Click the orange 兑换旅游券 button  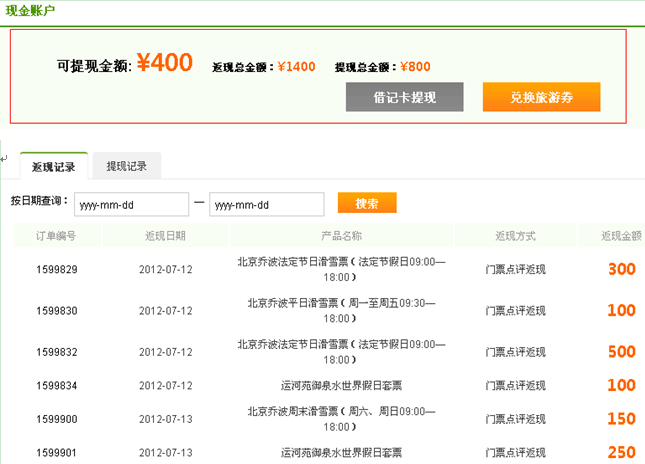pyautogui.click(x=541, y=97)
